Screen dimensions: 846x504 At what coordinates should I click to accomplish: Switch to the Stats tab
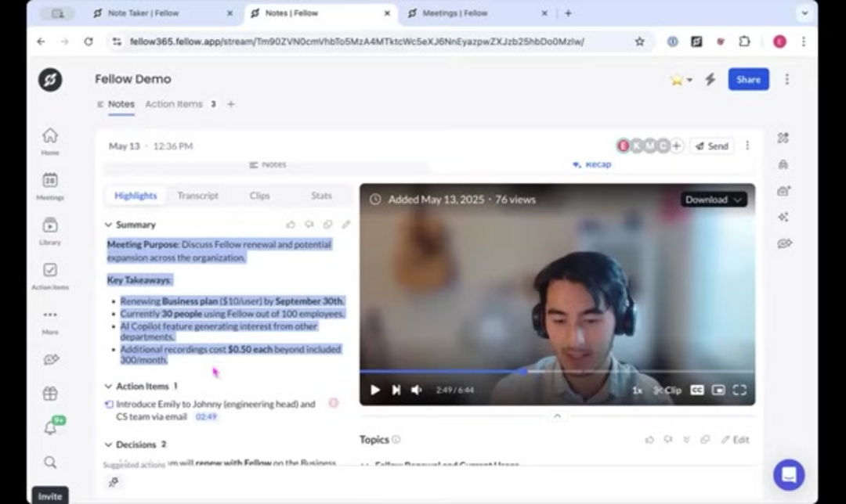tap(321, 196)
